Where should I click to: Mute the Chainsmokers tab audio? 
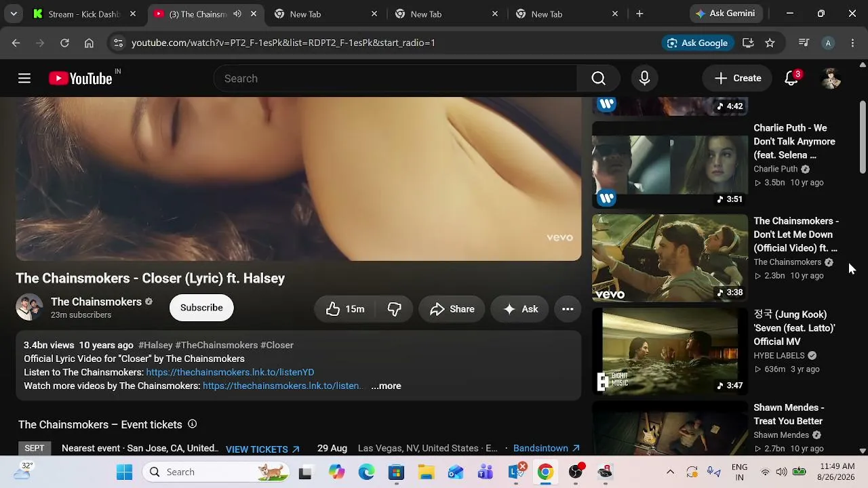click(237, 14)
